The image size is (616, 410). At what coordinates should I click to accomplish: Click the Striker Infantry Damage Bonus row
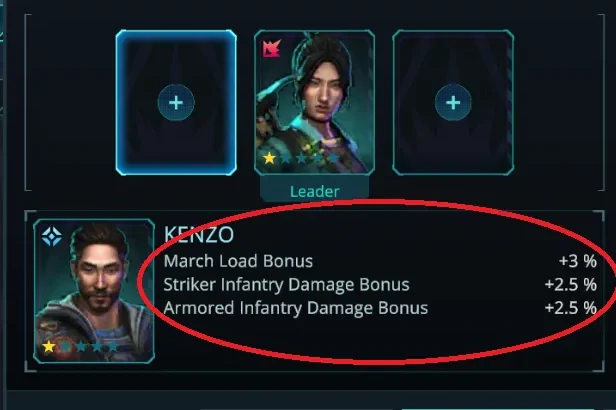coord(380,284)
